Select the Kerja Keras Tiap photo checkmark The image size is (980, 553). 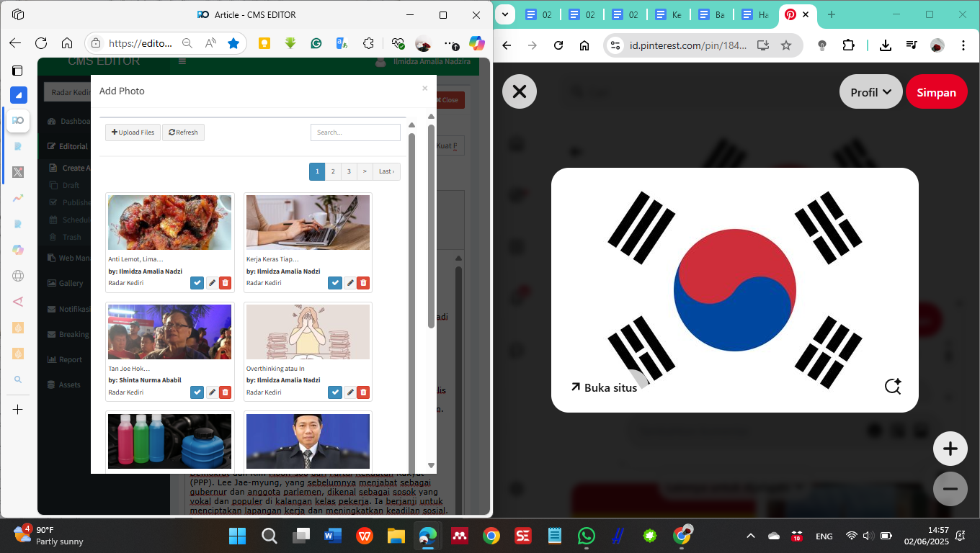click(335, 283)
